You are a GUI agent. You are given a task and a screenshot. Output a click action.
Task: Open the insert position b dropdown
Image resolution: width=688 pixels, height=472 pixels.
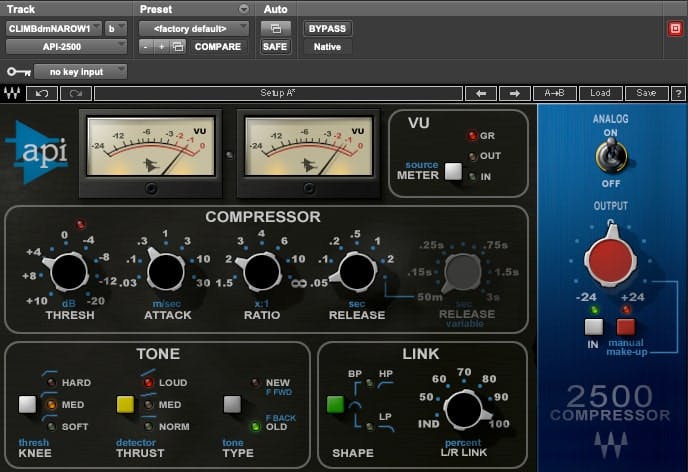[x=116, y=29]
